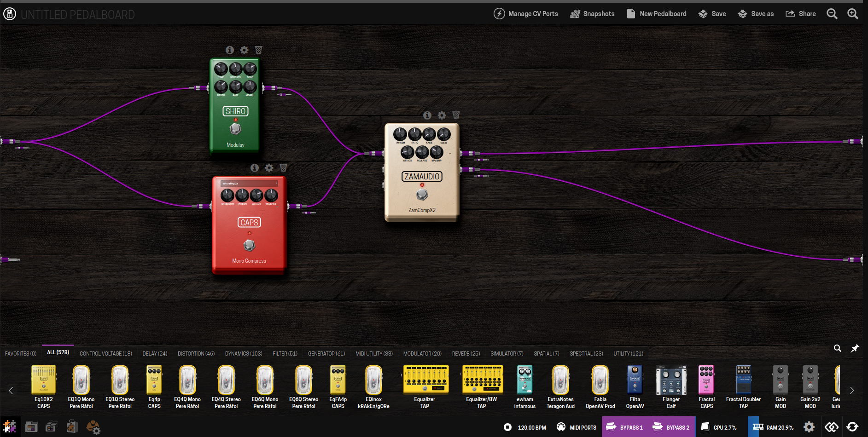
Task: Open settings gear of Modulay pedal
Action: (x=245, y=50)
